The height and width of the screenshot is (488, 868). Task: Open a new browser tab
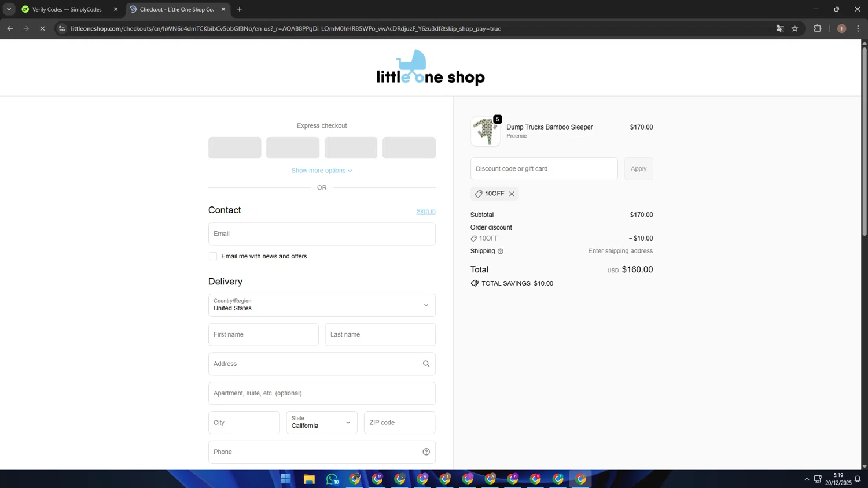[x=240, y=9]
